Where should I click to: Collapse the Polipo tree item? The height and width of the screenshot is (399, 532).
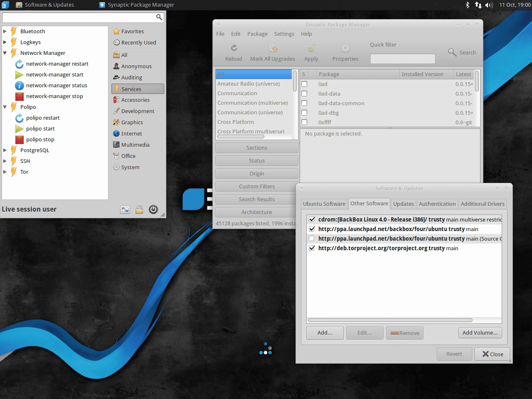coord(5,107)
